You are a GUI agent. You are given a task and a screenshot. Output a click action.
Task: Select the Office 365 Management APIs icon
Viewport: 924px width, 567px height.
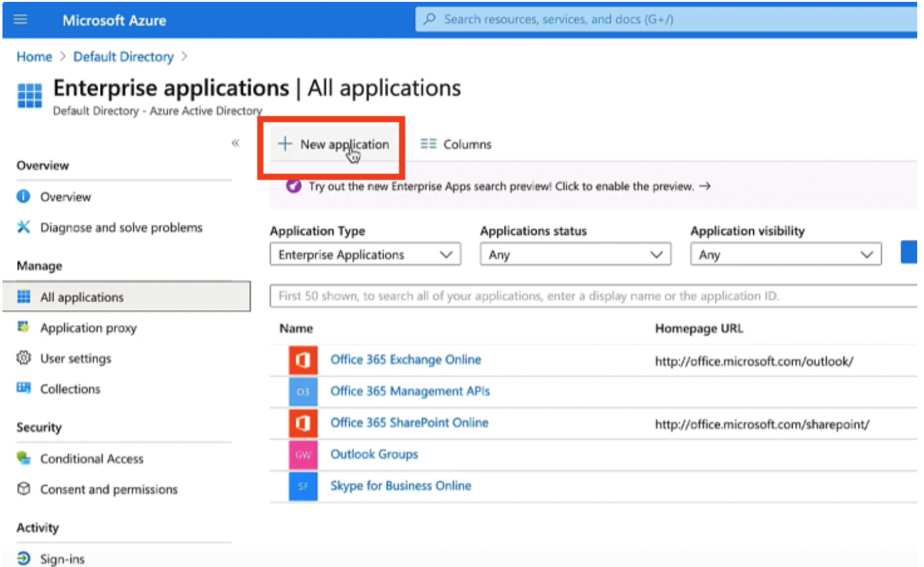pos(303,391)
